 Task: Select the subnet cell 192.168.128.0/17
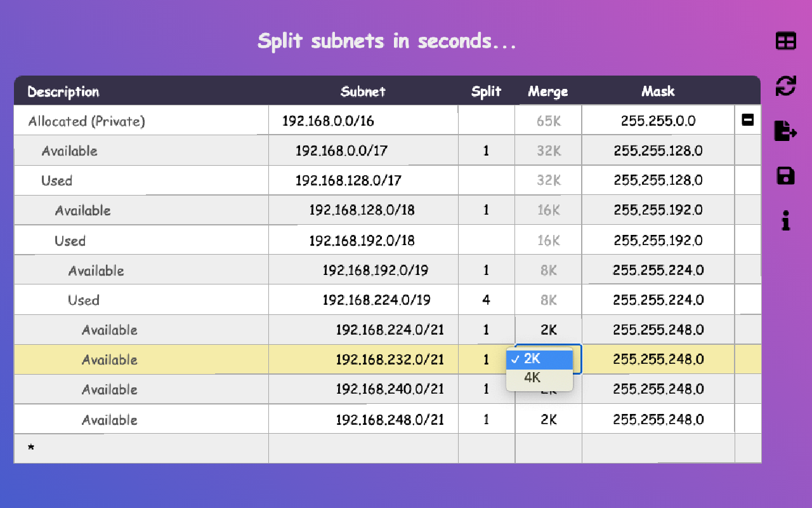(363, 180)
